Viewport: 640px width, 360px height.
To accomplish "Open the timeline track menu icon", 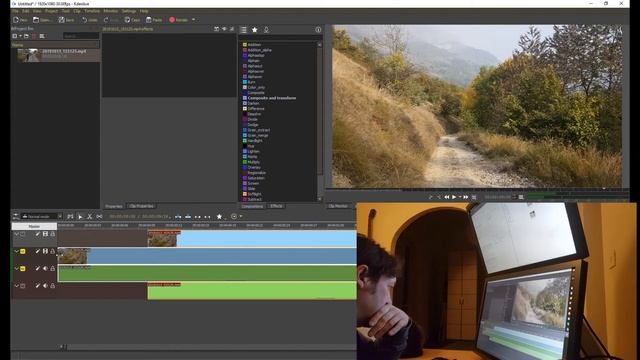I will tap(16, 216).
